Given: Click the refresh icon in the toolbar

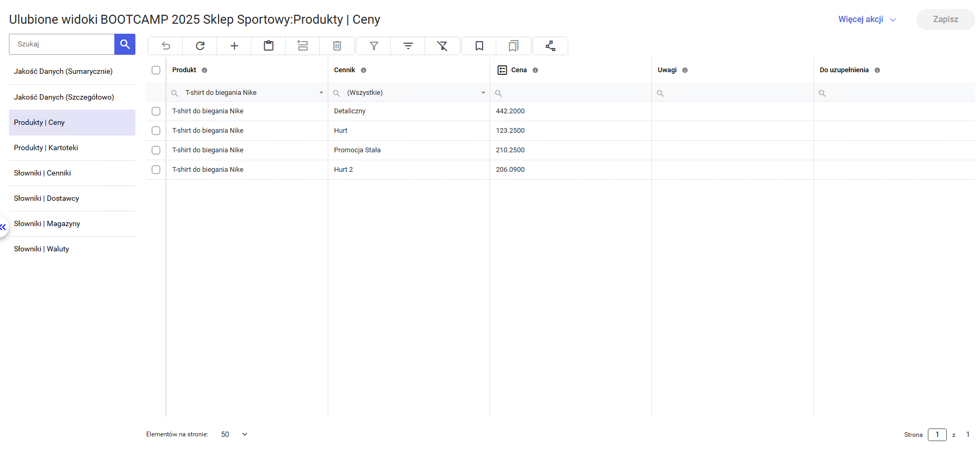Looking at the screenshot, I should coord(200,46).
